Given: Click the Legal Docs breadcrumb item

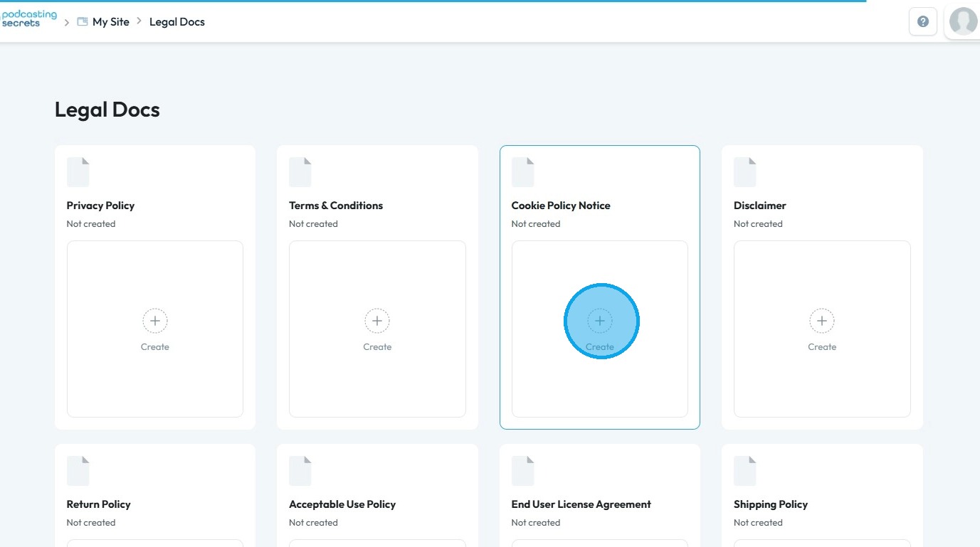Looking at the screenshot, I should [x=177, y=22].
